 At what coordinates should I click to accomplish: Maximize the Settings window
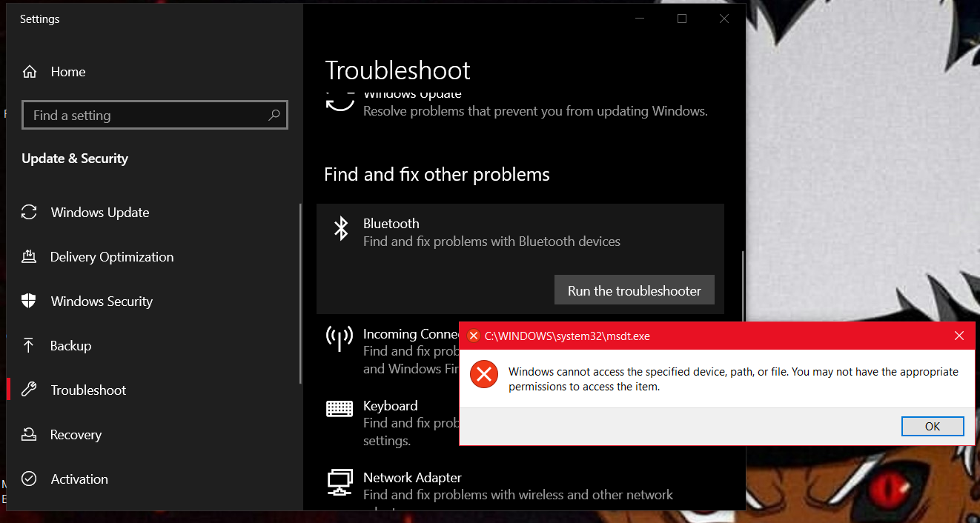[682, 19]
